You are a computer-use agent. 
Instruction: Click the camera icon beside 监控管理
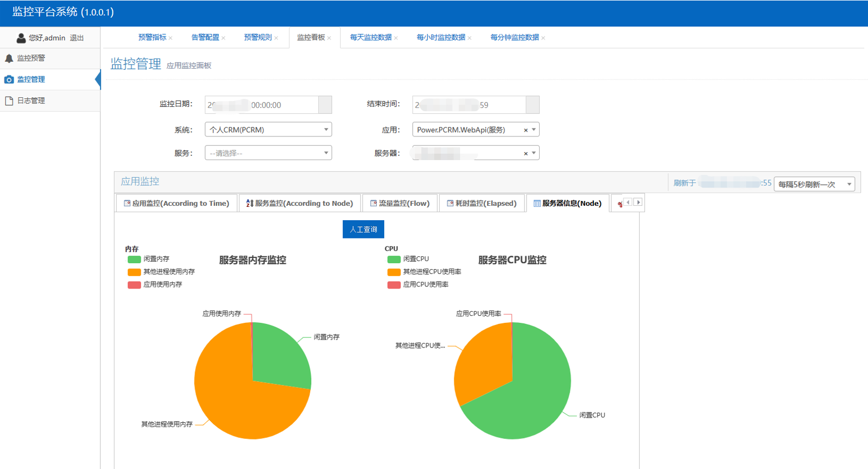click(x=9, y=80)
